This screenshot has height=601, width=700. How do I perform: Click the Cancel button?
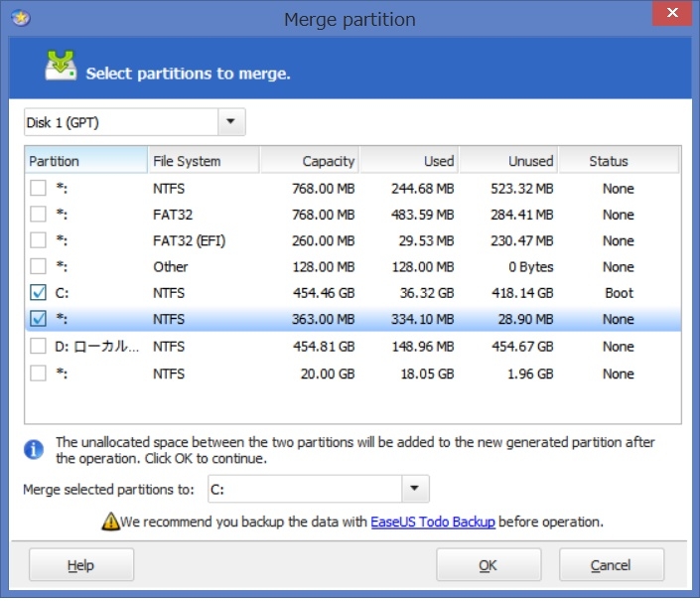point(612,565)
